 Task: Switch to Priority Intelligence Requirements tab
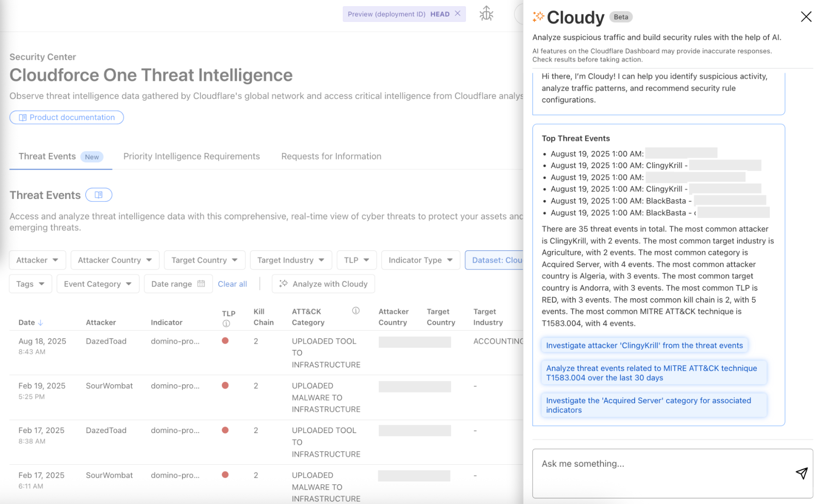(191, 156)
